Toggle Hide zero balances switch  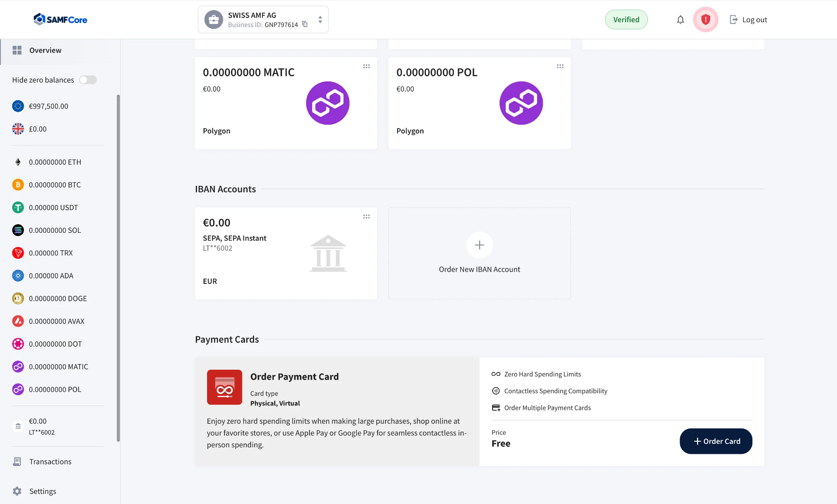[88, 80]
